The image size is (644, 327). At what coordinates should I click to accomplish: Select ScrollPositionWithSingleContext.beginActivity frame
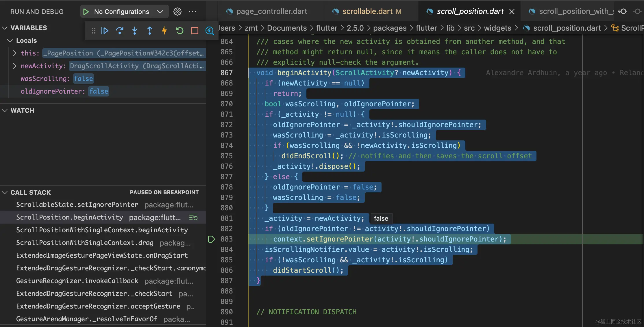coord(103,230)
